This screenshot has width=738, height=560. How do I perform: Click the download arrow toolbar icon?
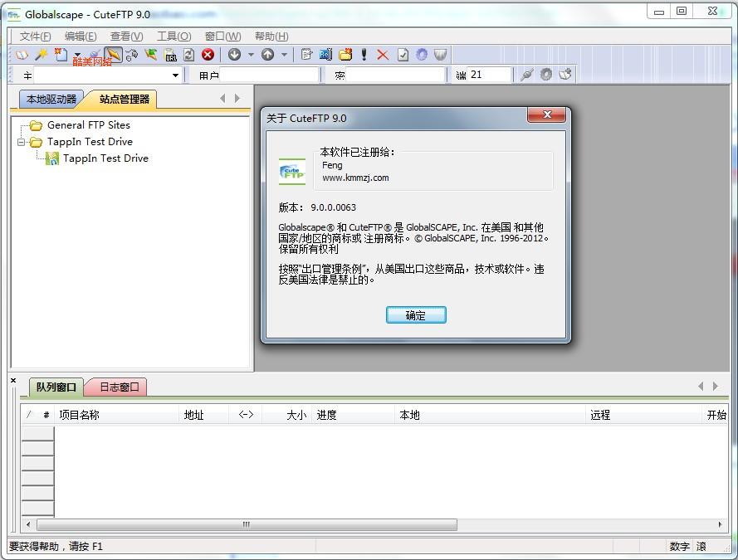click(x=234, y=55)
